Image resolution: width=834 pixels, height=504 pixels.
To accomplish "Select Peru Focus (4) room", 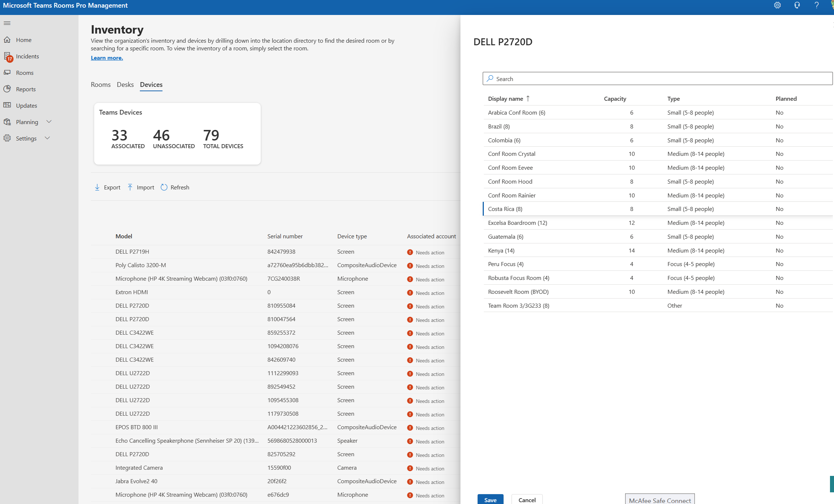I will pyautogui.click(x=658, y=264).
